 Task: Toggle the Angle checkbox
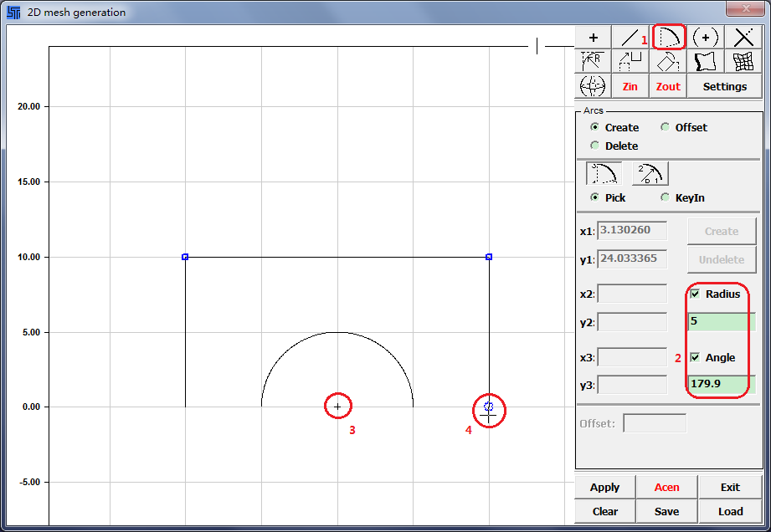pos(695,357)
